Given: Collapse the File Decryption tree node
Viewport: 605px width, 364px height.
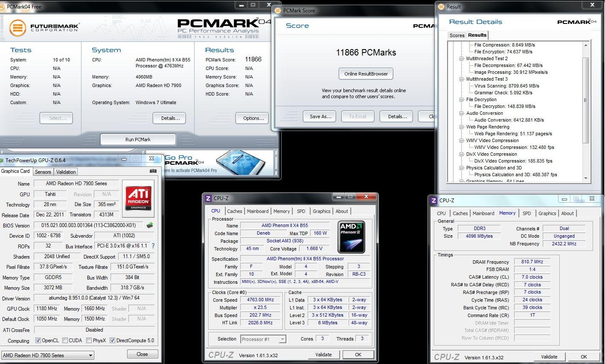Looking at the screenshot, I should pyautogui.click(x=462, y=99).
